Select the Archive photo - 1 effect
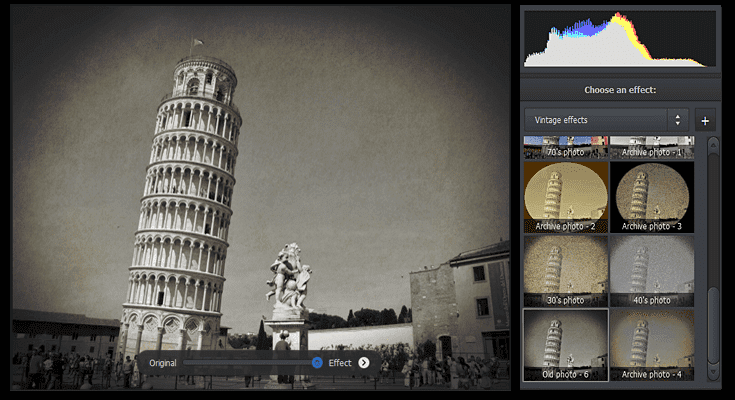The height and width of the screenshot is (400, 735). [x=651, y=147]
